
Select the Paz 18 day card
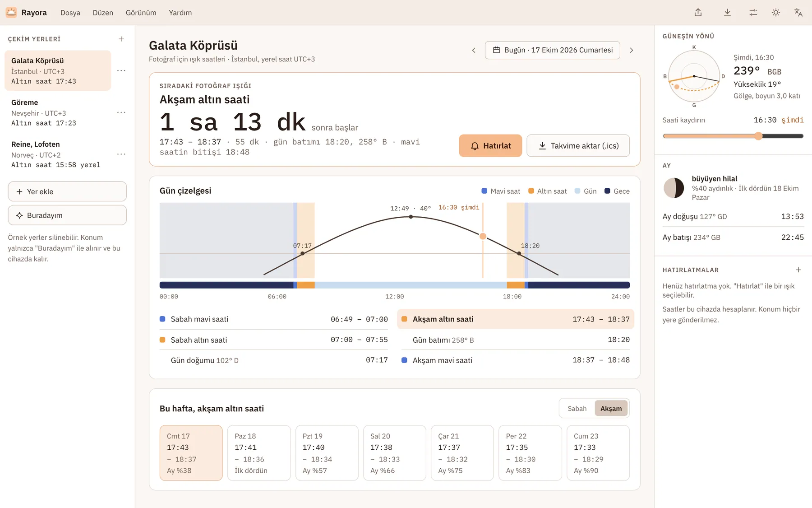click(x=259, y=453)
